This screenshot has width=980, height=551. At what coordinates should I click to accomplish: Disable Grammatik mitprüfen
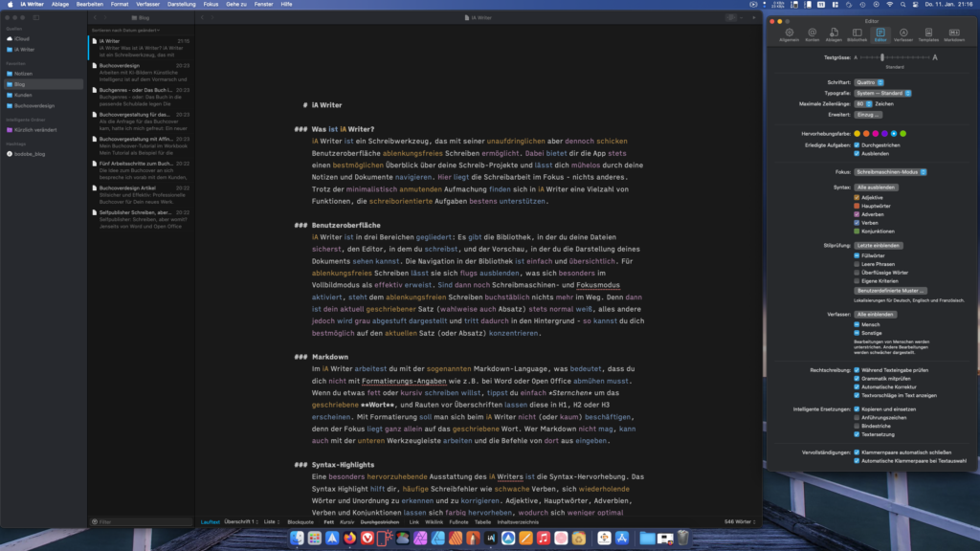click(x=857, y=379)
